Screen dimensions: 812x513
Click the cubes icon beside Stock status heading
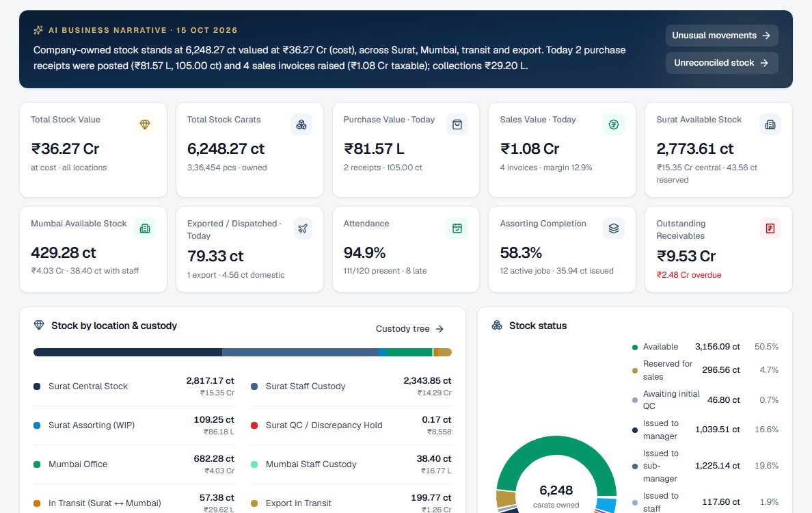coord(497,325)
